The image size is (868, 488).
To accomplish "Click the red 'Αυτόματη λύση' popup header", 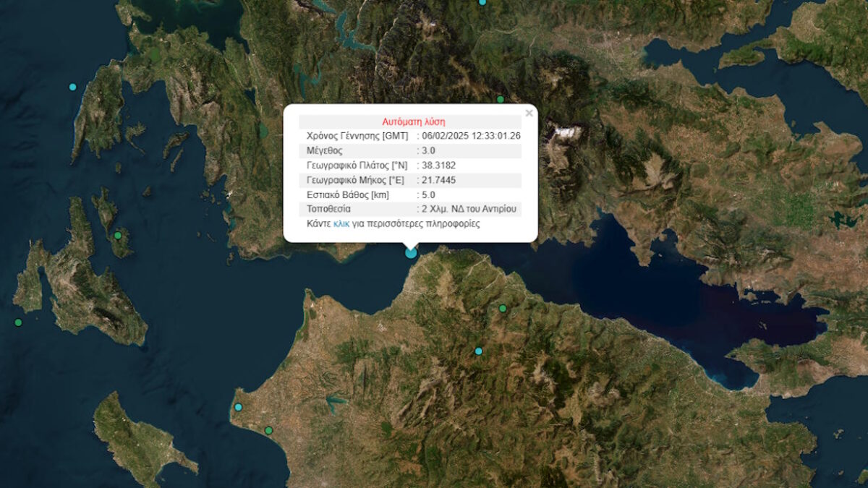I will [413, 121].
